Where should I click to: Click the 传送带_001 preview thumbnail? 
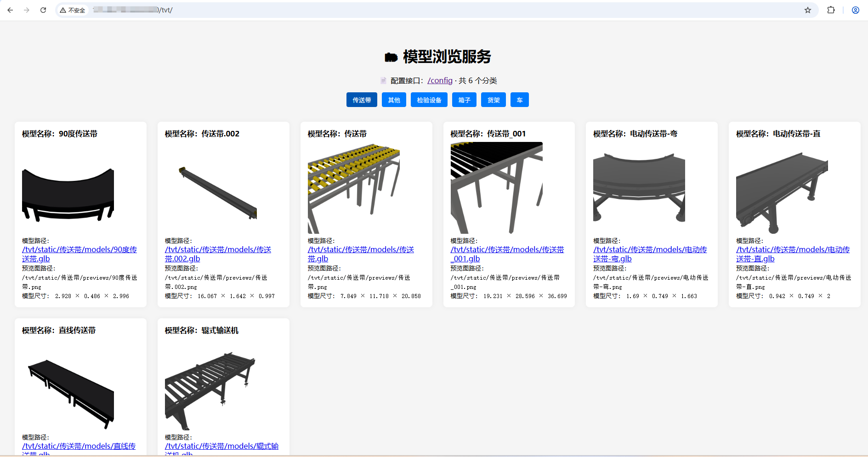pos(496,188)
